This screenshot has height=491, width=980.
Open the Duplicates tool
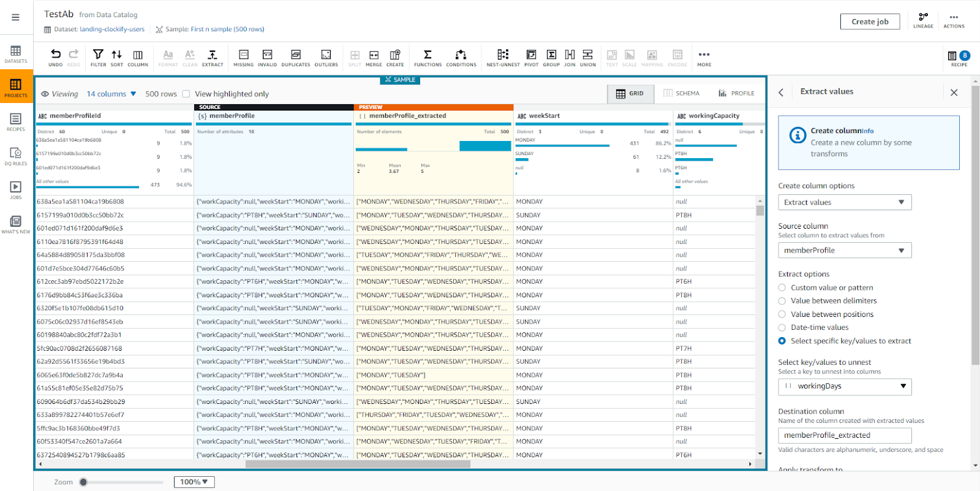click(x=295, y=56)
